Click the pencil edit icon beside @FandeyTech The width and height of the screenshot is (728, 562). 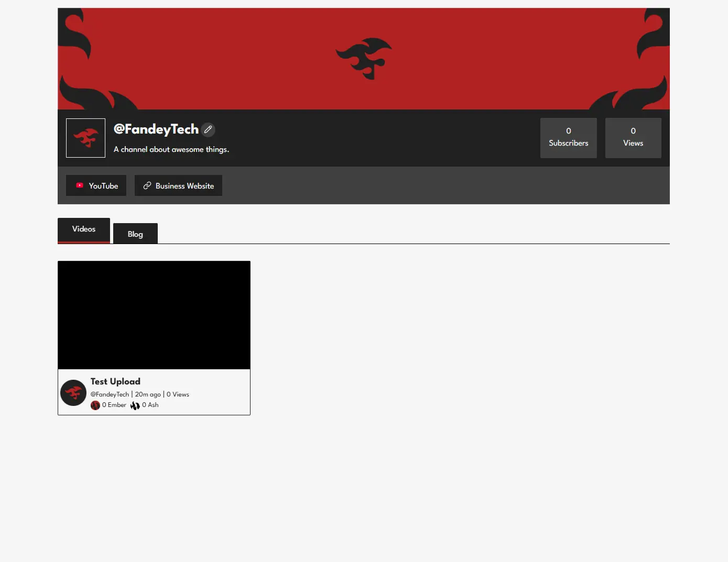click(x=208, y=129)
